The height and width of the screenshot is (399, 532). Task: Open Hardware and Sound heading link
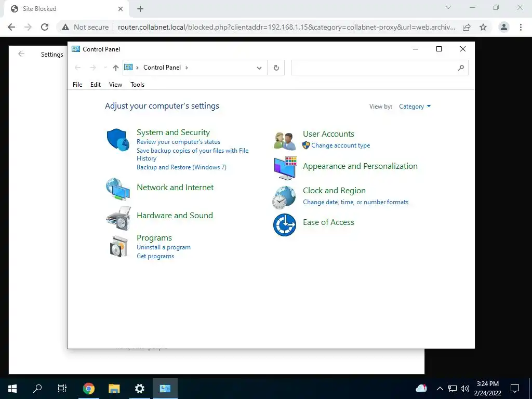click(x=175, y=216)
